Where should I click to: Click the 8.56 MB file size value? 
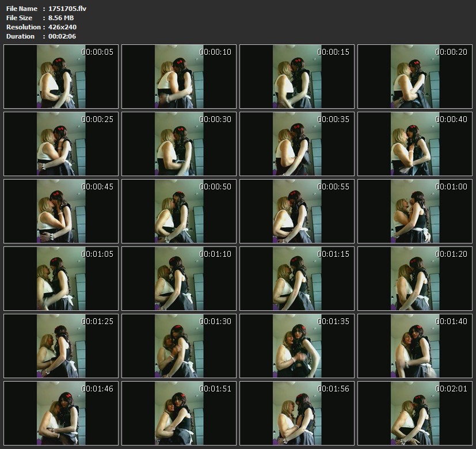[x=61, y=18]
